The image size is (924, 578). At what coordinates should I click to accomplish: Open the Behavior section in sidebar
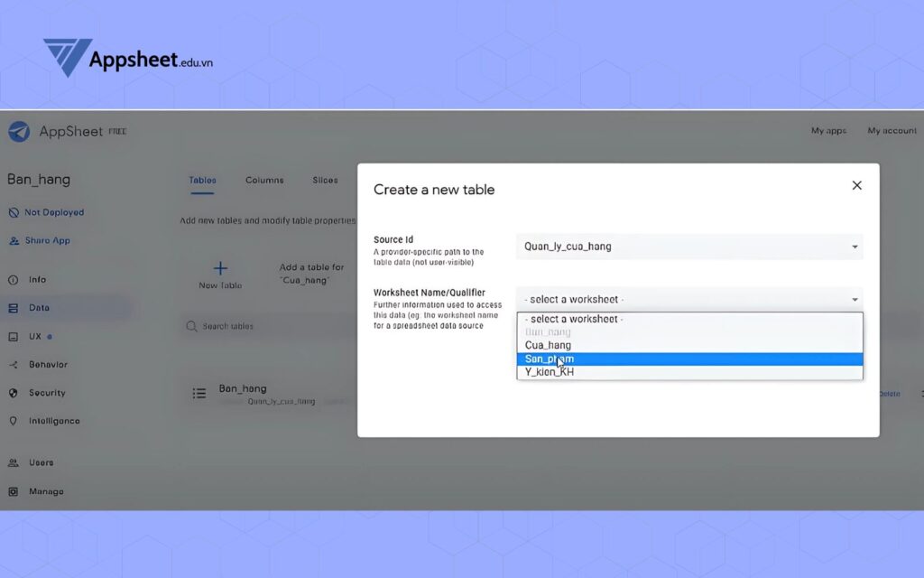click(x=47, y=365)
